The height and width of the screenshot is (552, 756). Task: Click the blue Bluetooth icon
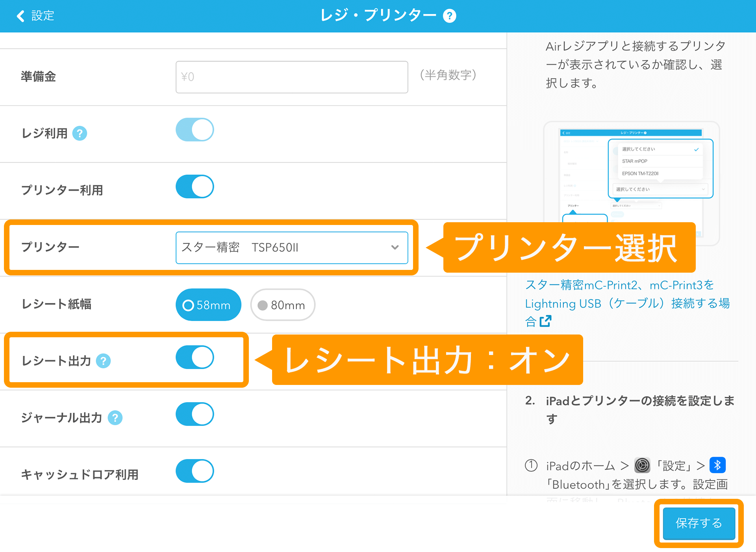click(x=717, y=465)
